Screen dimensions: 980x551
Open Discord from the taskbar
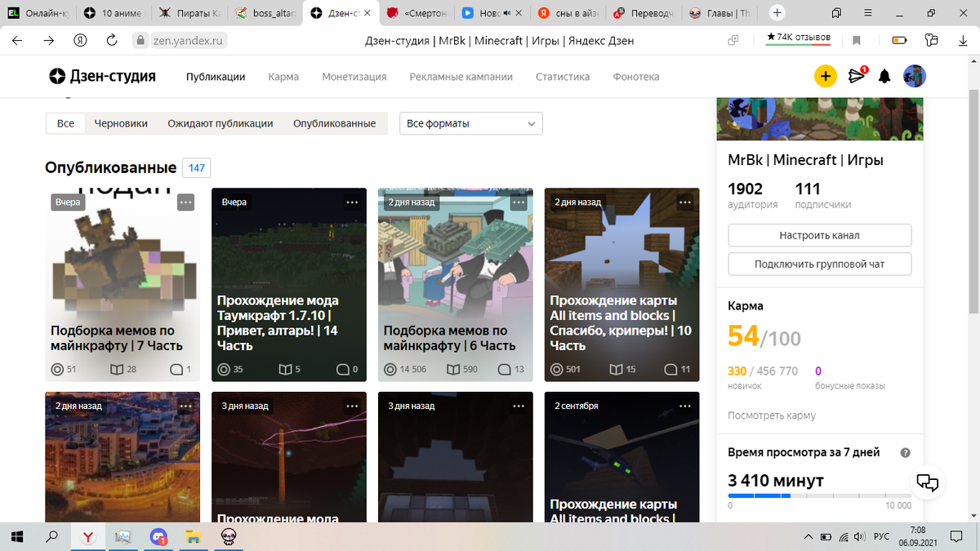click(158, 536)
